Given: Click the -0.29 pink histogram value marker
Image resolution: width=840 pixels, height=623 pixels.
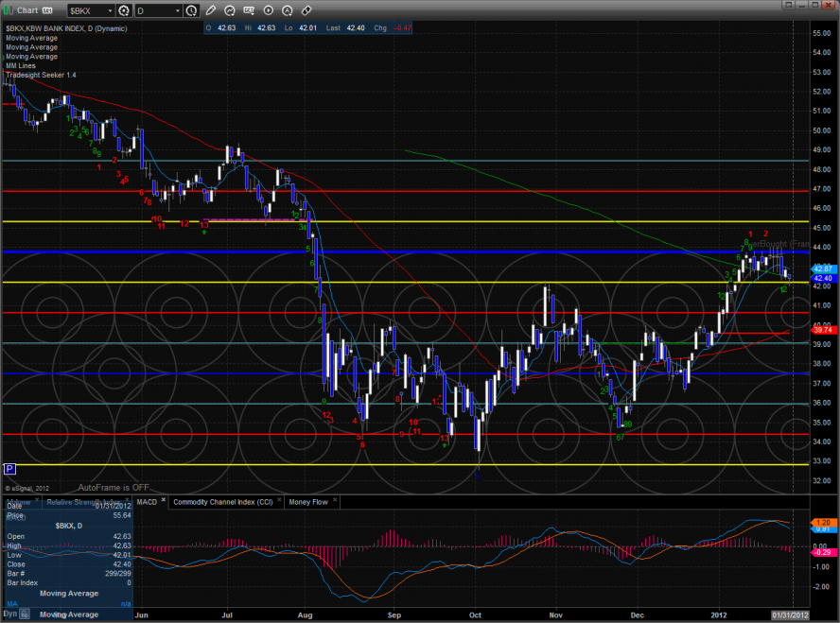Looking at the screenshot, I should 823,552.
